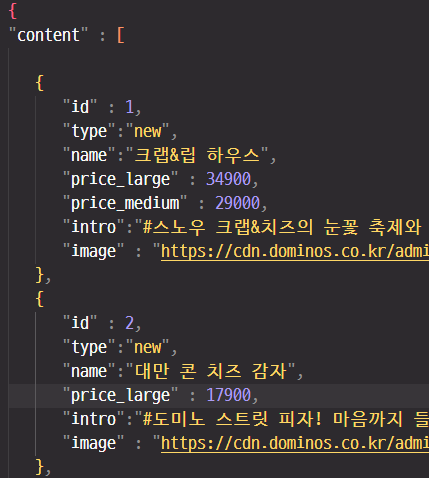Click the top-level opening curly brace
The width and height of the screenshot is (429, 478).
[x=13, y=11]
